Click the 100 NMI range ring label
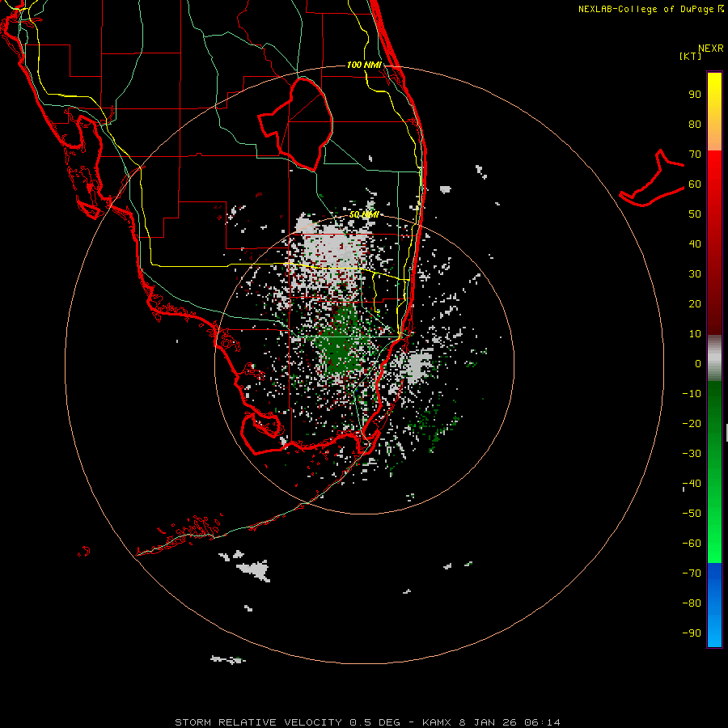728x728 pixels. tap(364, 65)
